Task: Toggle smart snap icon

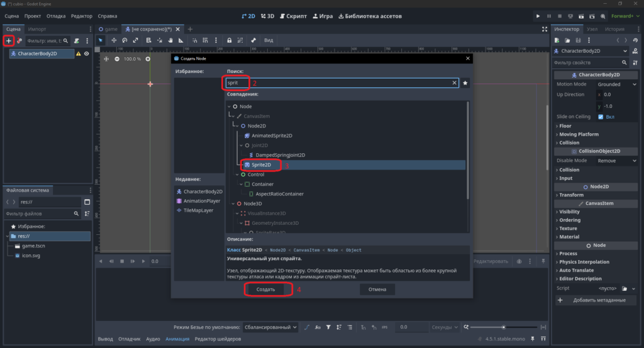Action: tap(195, 40)
